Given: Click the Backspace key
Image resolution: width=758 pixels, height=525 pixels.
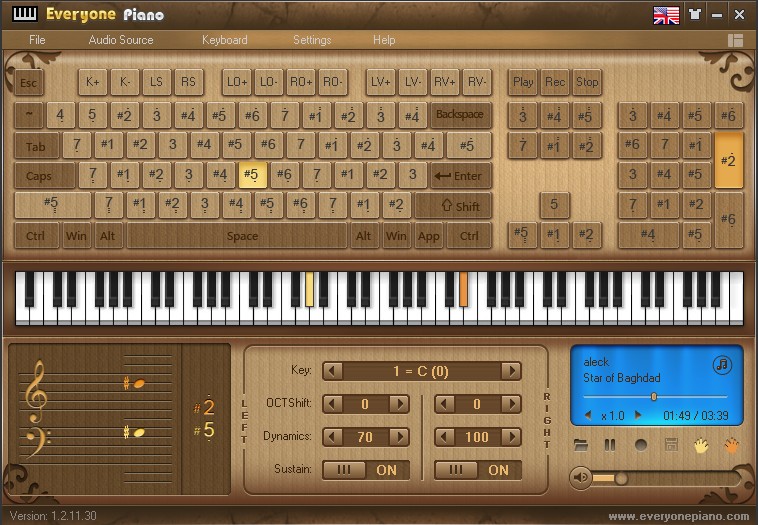Looking at the screenshot, I should (460, 115).
